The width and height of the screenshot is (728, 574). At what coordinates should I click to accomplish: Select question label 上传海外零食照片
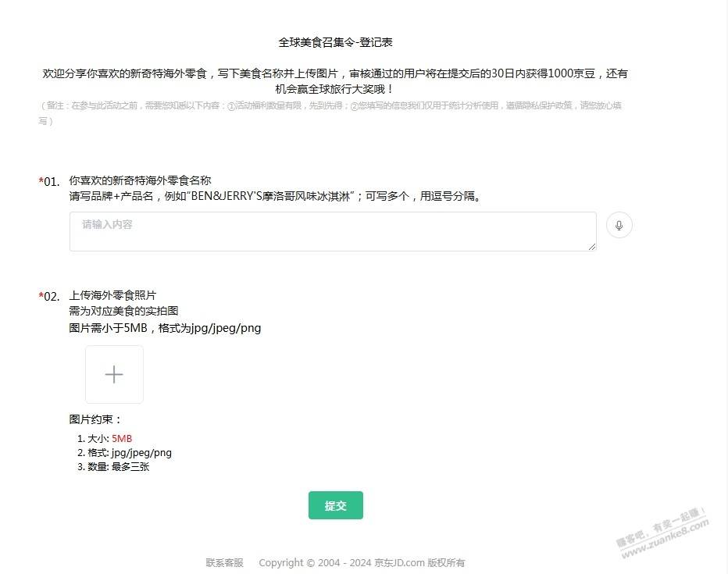[x=112, y=295]
